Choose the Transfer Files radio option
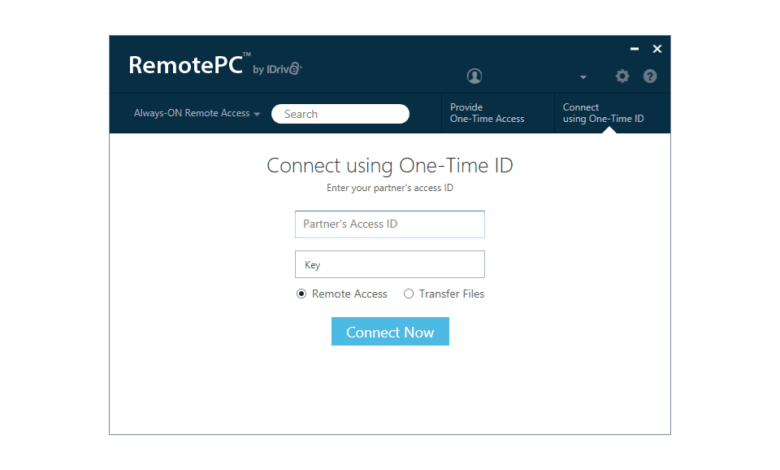 (408, 294)
